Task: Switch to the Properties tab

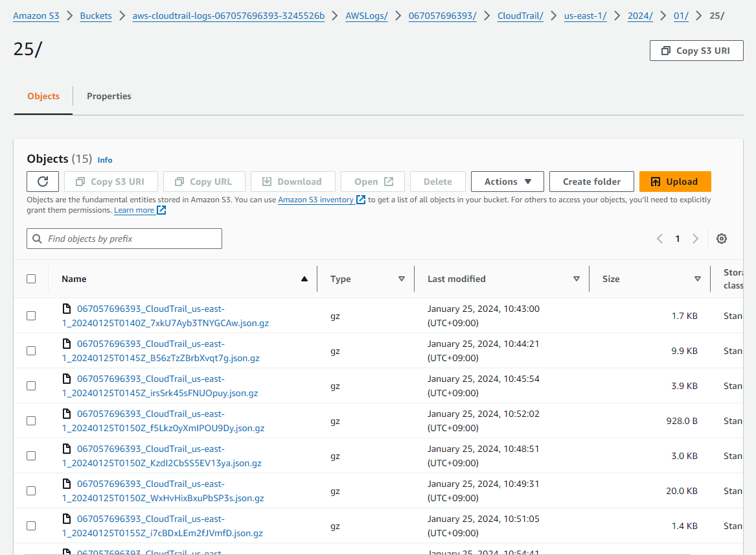Action: [x=109, y=96]
